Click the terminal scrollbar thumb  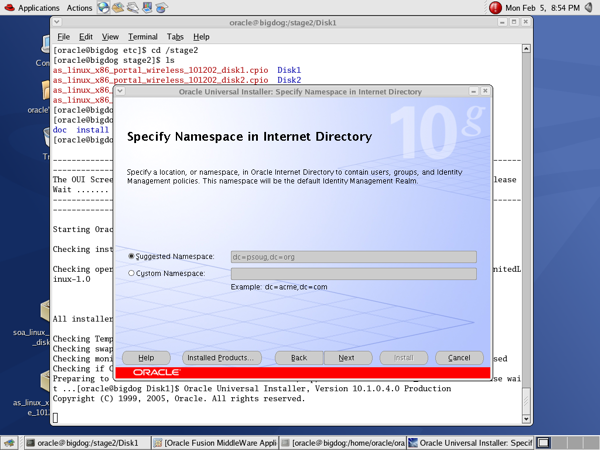point(526,400)
